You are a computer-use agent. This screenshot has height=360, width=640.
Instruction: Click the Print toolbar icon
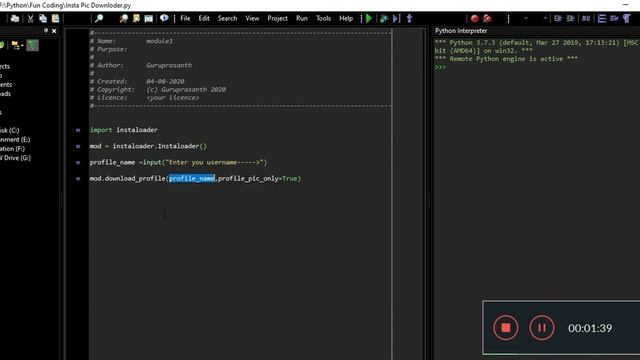[15, 18]
